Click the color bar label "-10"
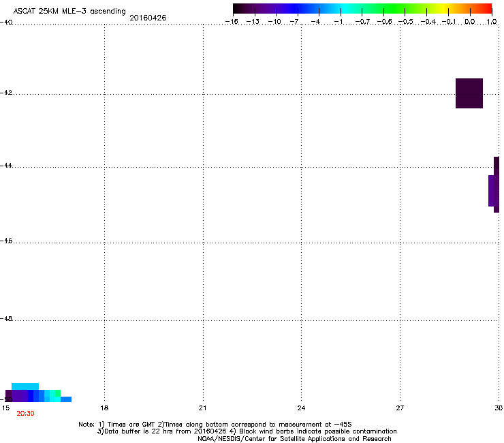 tap(274, 22)
